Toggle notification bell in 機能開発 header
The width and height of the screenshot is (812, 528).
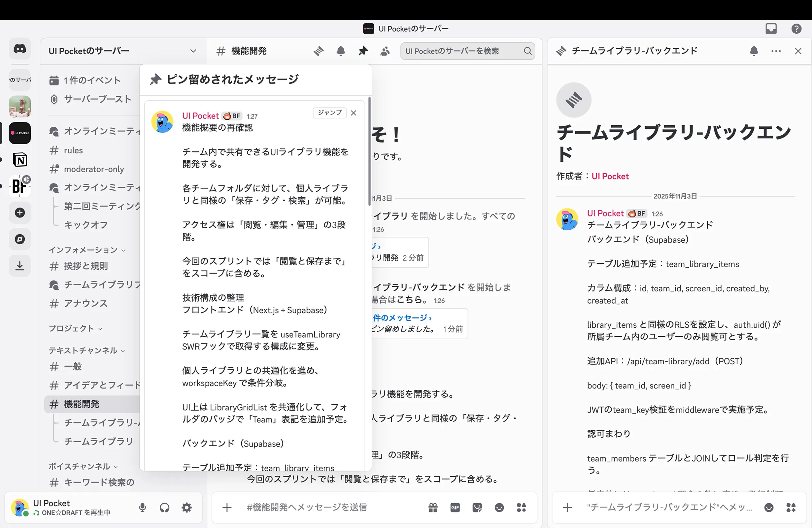coord(341,51)
